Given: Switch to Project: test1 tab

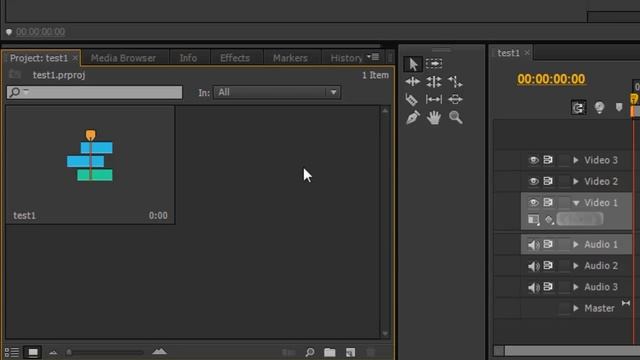Looking at the screenshot, I should click(x=39, y=58).
